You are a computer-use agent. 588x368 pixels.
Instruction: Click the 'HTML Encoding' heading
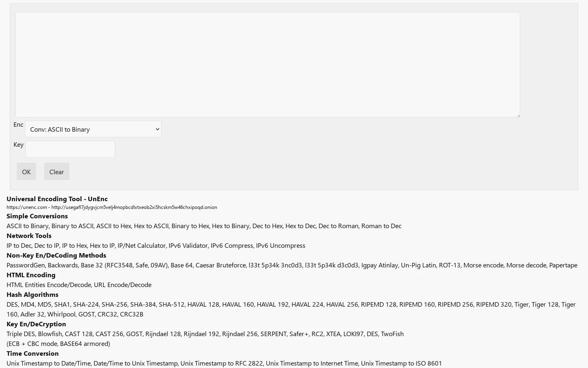pos(31,275)
